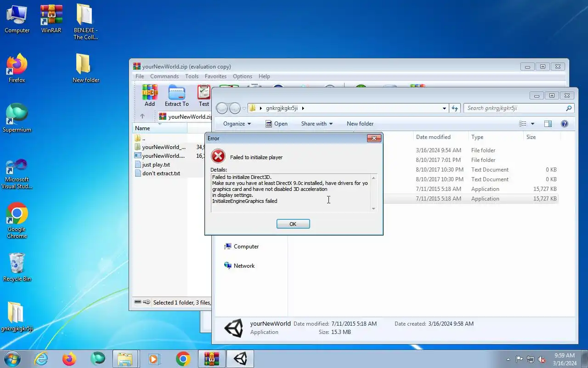The image size is (588, 368).
Task: Click WinRAR Test toolbar icon
Action: coord(204,96)
